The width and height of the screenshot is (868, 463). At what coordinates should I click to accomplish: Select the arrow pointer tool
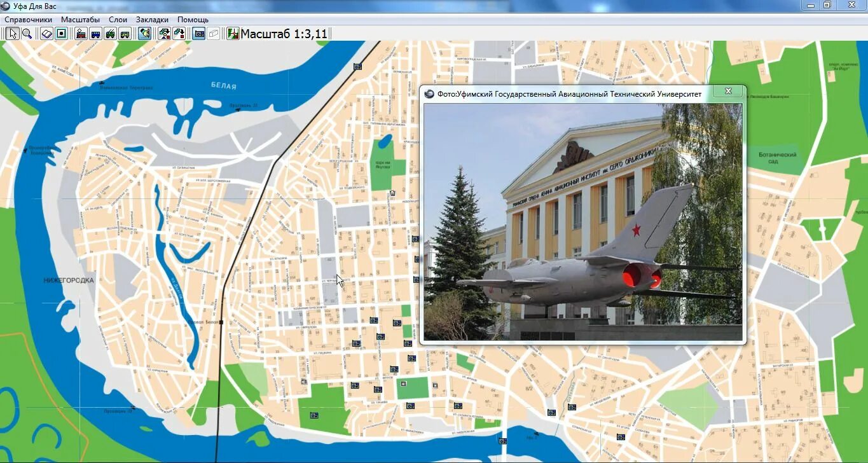coord(12,34)
